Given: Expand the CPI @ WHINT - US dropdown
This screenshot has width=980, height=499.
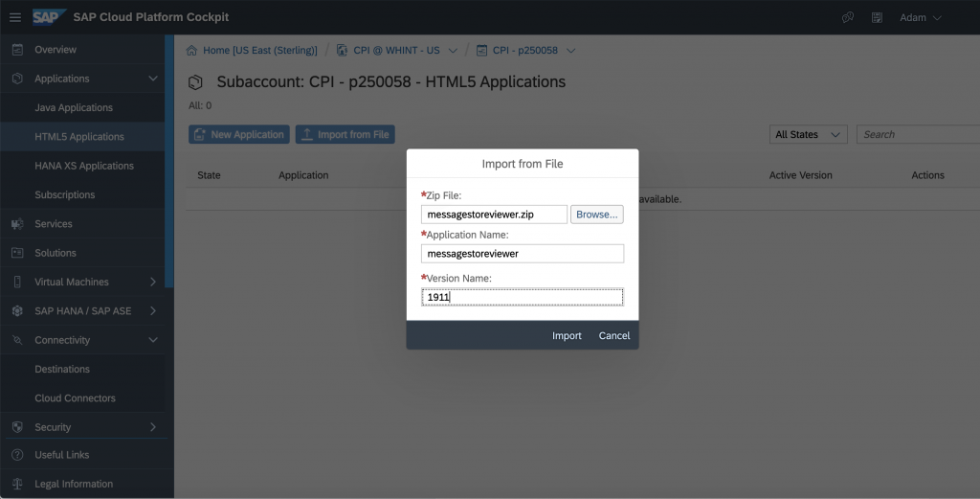Looking at the screenshot, I should 453,50.
